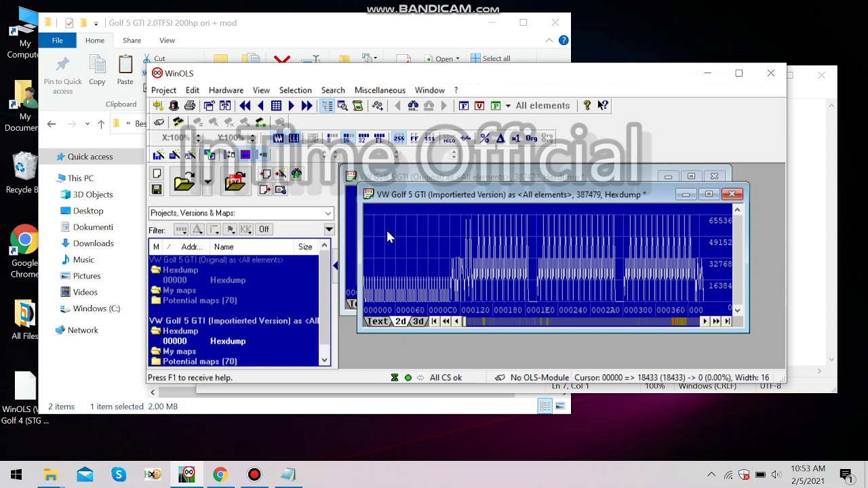Jump to first map with double-left arrows
The image size is (868, 488).
245,106
